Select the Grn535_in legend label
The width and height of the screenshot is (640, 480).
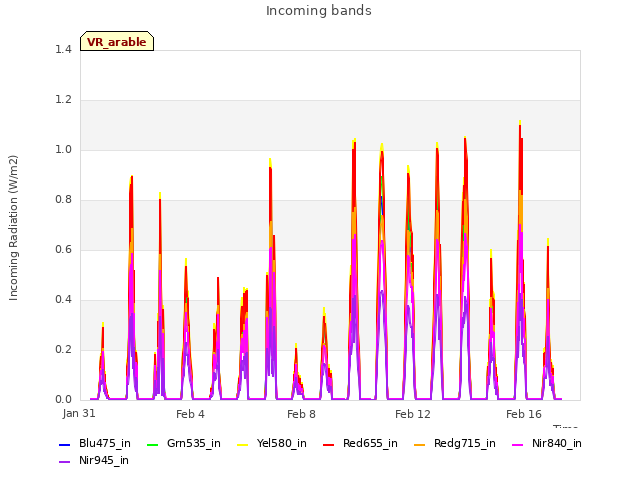(194, 444)
